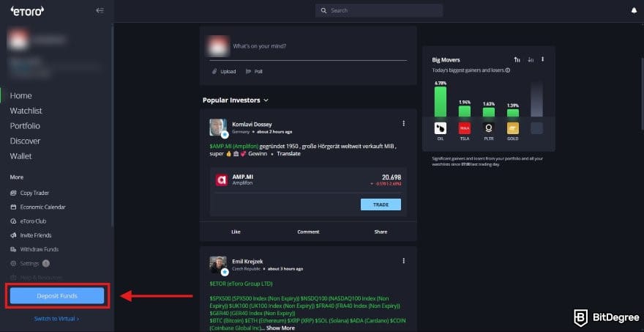Open the Watchlist page
Image resolution: width=644 pixels, height=332 pixels.
pyautogui.click(x=26, y=111)
